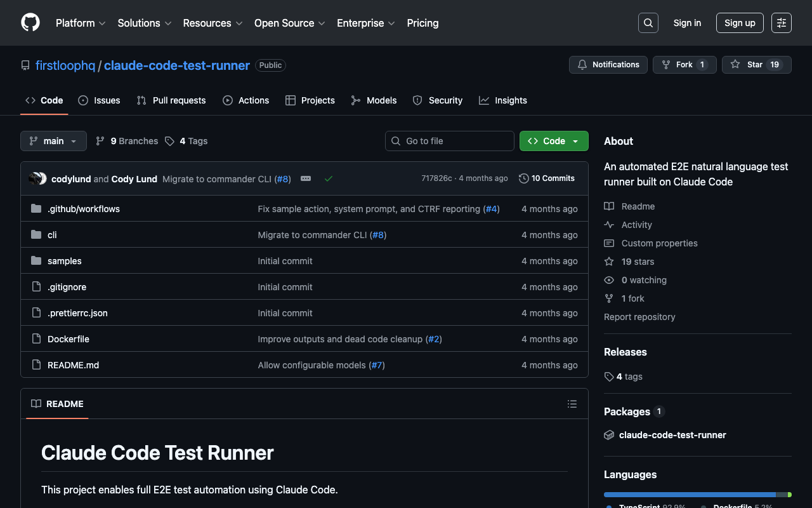Click the appearance settings sliders icon
The image size is (812, 508).
tap(781, 23)
